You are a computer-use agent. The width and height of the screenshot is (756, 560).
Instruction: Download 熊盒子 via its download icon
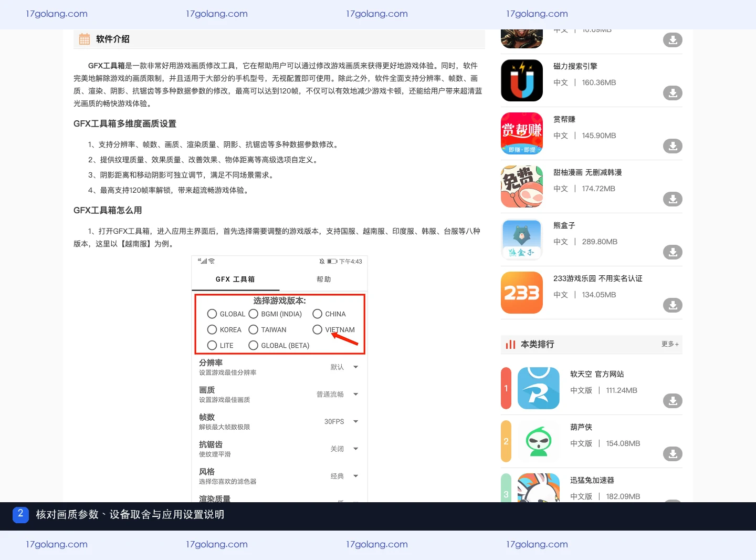(x=673, y=252)
